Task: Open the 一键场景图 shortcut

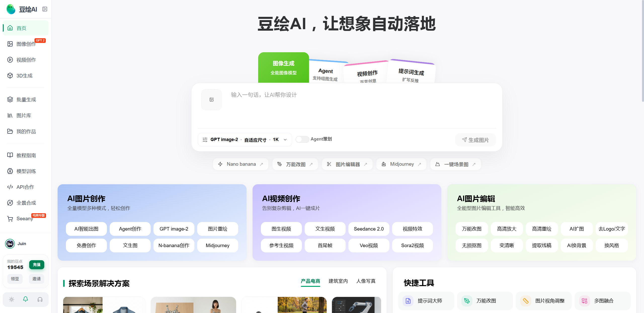Action: tap(456, 164)
